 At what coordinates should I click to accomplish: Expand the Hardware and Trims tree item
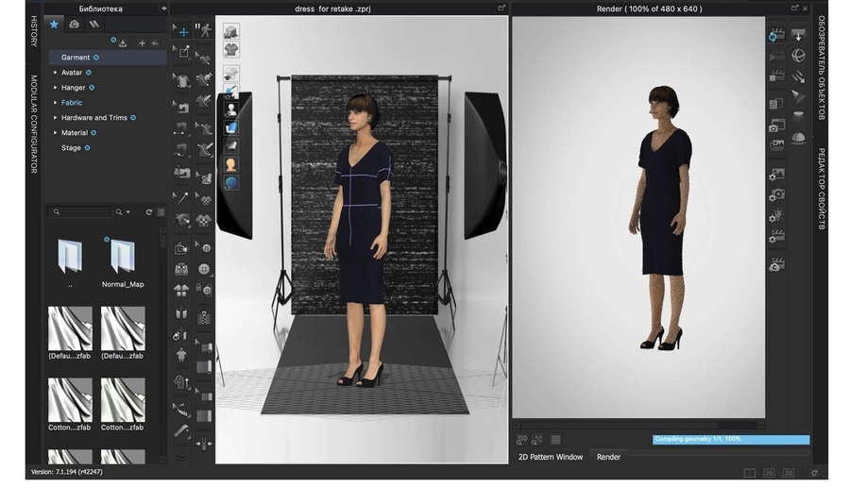point(55,118)
